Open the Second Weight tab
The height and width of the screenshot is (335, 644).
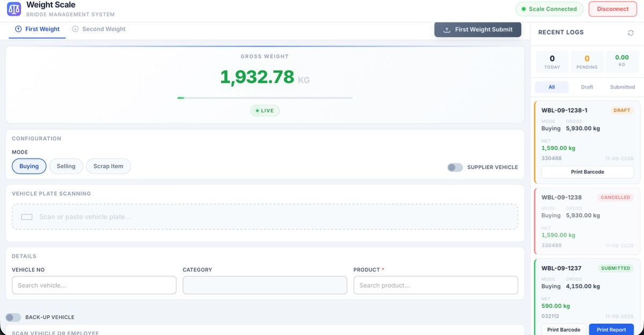(x=99, y=29)
